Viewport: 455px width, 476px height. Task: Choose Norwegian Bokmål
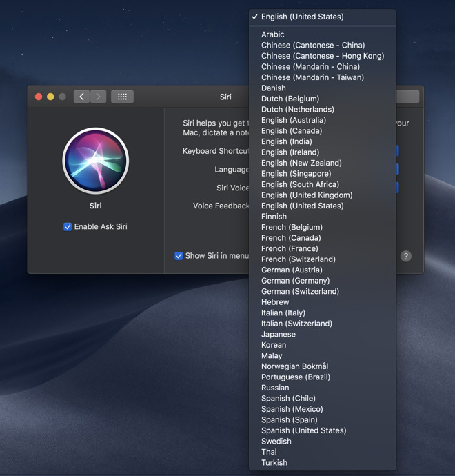pyautogui.click(x=323, y=366)
